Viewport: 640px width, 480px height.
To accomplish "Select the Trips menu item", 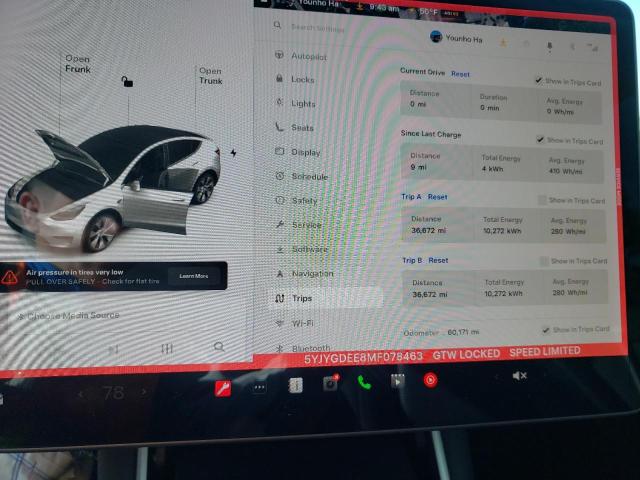I will click(x=327, y=298).
